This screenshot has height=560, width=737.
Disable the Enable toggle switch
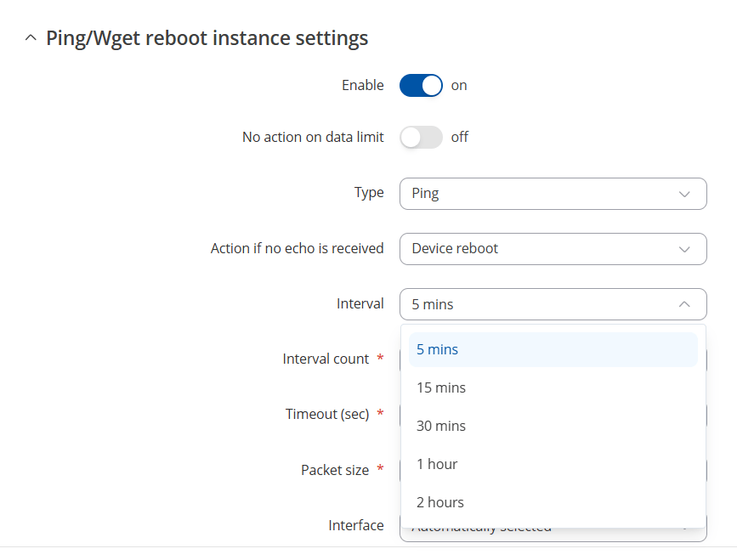[421, 86]
